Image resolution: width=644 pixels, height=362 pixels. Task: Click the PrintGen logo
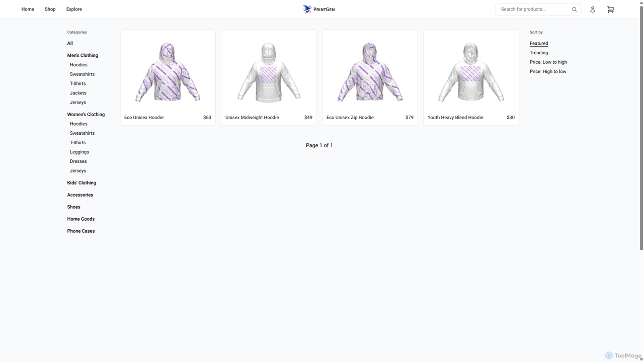click(319, 9)
